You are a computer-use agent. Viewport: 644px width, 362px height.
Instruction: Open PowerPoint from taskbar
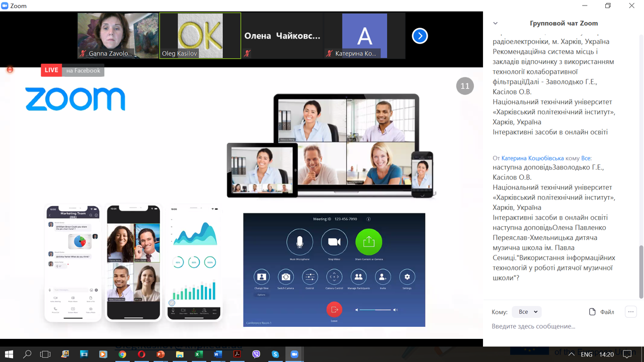(160, 354)
